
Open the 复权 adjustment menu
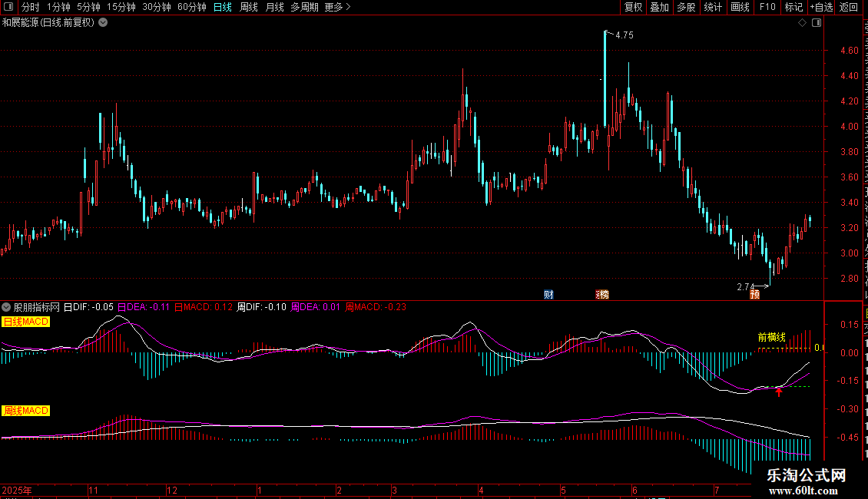pos(633,7)
